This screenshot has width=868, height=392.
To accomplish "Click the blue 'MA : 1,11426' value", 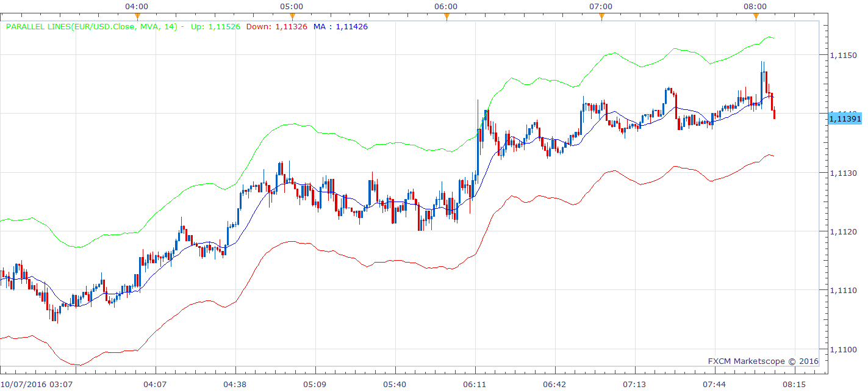I will coord(340,27).
